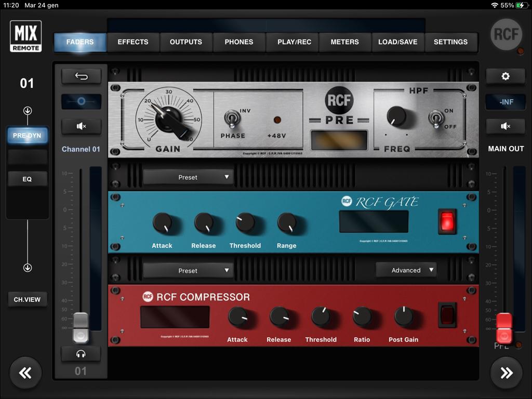The image size is (532, 399).
Task: Tap the lower down-arrow signal flow icon
Action: click(x=28, y=268)
